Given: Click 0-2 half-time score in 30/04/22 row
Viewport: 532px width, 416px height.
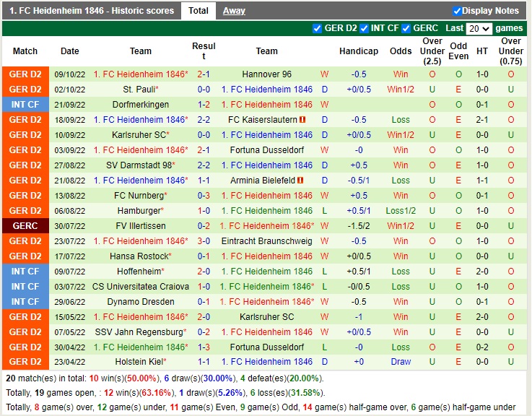Looking at the screenshot, I should pyautogui.click(x=481, y=347).
